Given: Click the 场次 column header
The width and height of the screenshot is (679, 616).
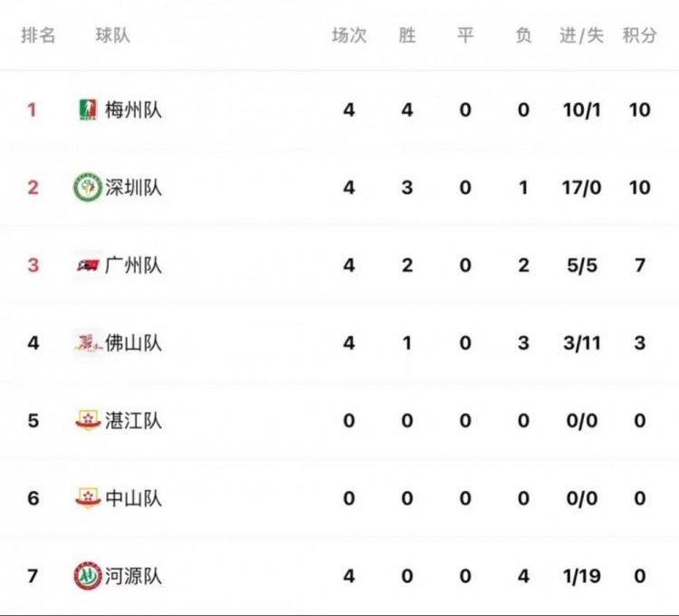Looking at the screenshot, I should 349,35.
